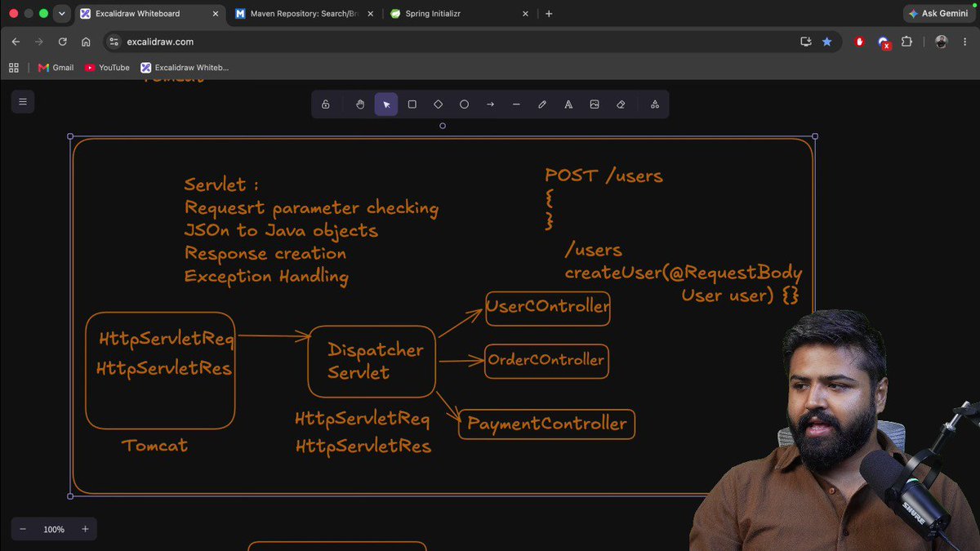Toggle the canvas lock tool
The image size is (980, 551).
326,104
